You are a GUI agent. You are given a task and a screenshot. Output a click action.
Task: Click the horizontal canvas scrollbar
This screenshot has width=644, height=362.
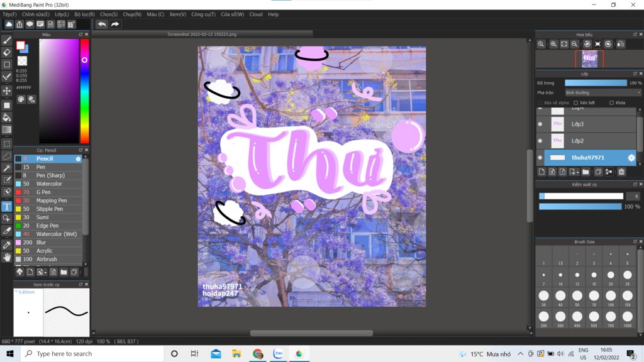tap(311, 333)
